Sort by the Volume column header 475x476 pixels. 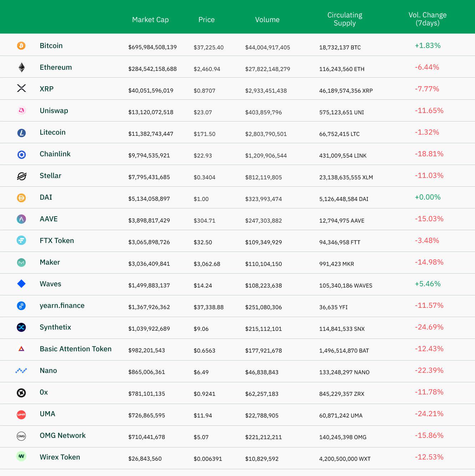[267, 20]
